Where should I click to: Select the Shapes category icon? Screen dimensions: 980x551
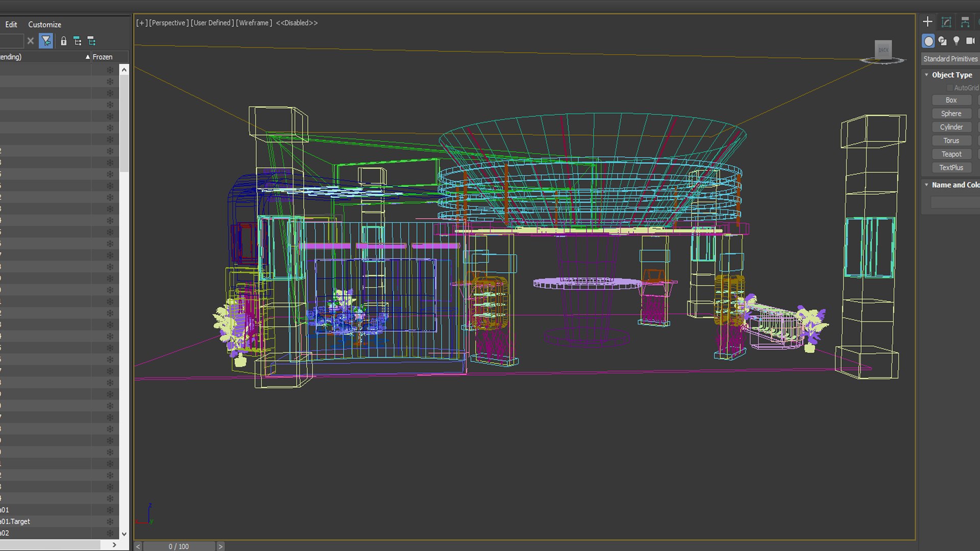[942, 41]
